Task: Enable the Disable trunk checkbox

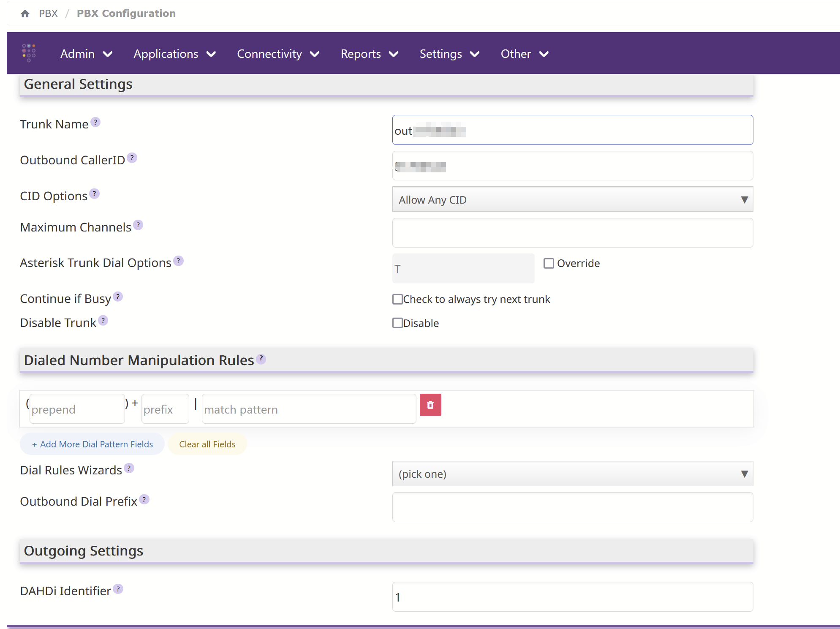Action: pos(397,323)
